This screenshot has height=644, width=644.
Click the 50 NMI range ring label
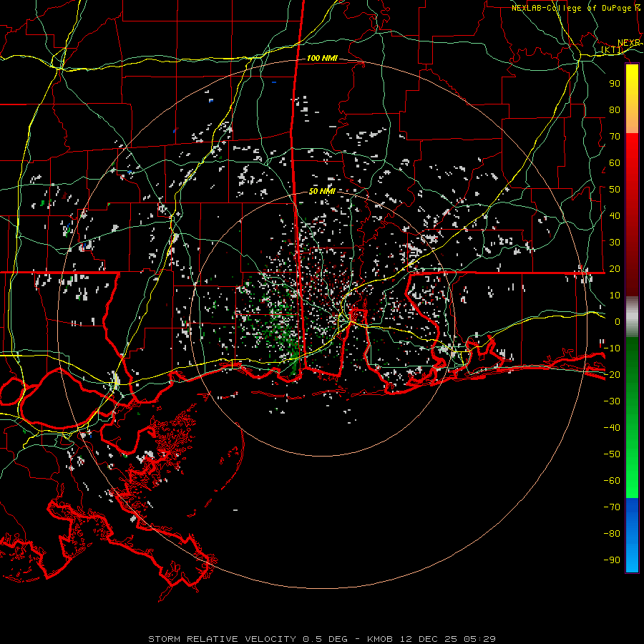coord(322,191)
